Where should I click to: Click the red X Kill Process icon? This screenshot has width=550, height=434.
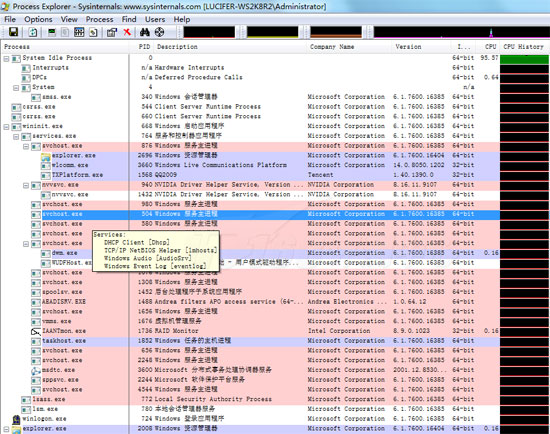tap(127, 32)
